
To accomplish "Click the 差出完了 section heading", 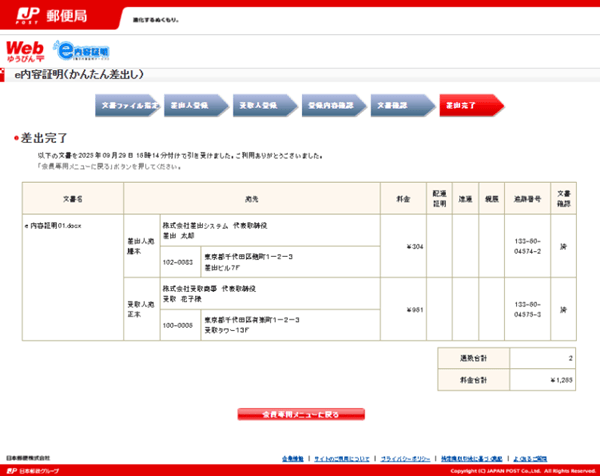I will (44, 138).
